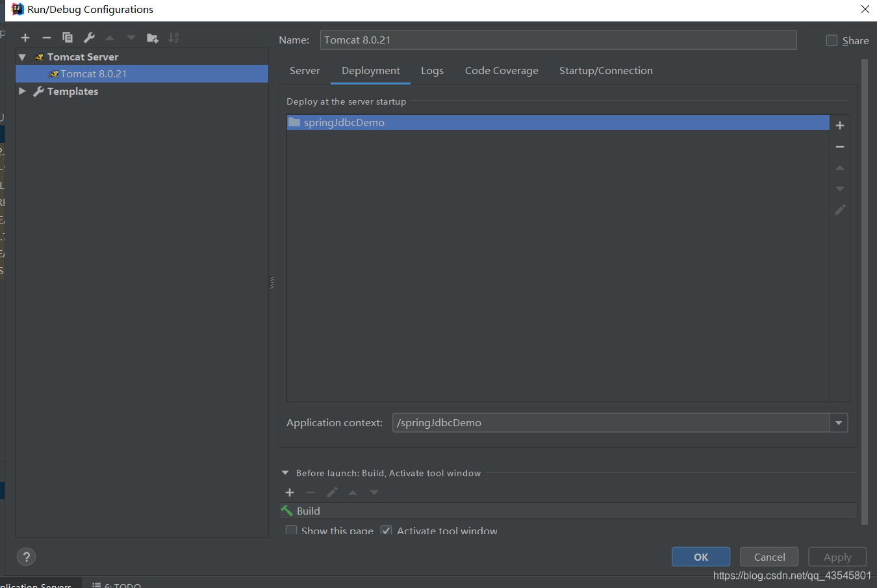Sort configurations alphabetically icon

point(173,38)
